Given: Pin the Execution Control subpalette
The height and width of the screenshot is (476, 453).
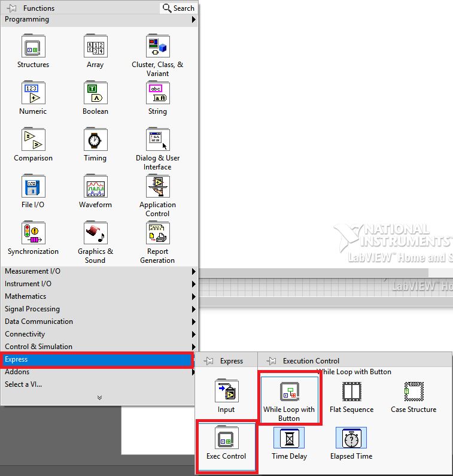Looking at the screenshot, I should click(272, 361).
